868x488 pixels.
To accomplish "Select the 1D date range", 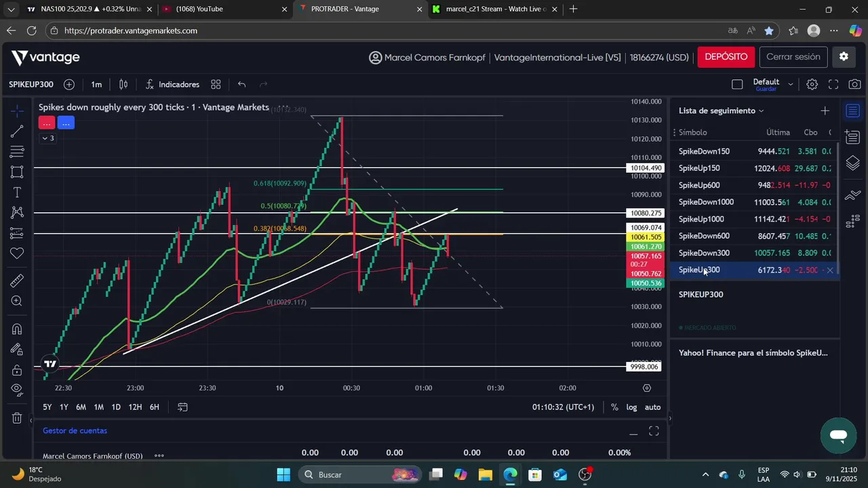I will (116, 407).
